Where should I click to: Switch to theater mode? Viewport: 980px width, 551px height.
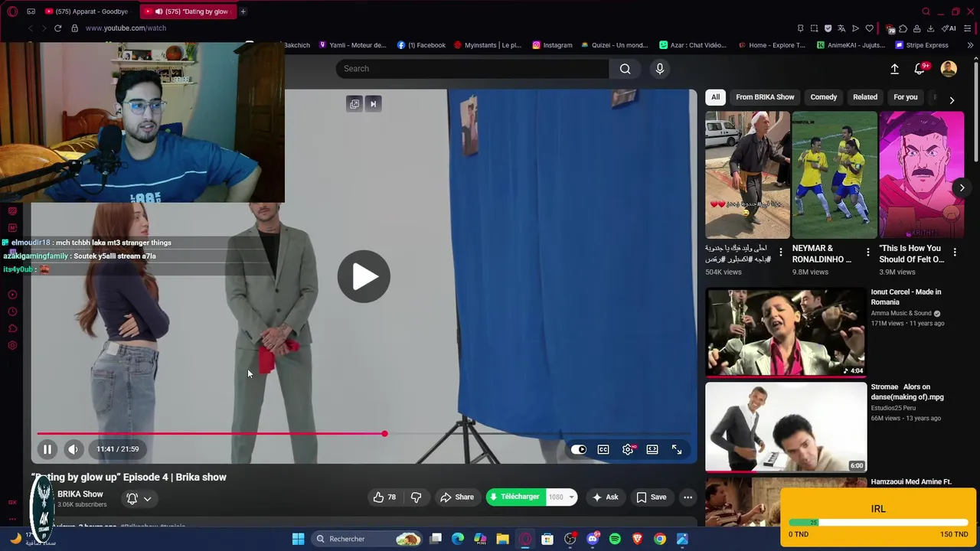pyautogui.click(x=652, y=449)
